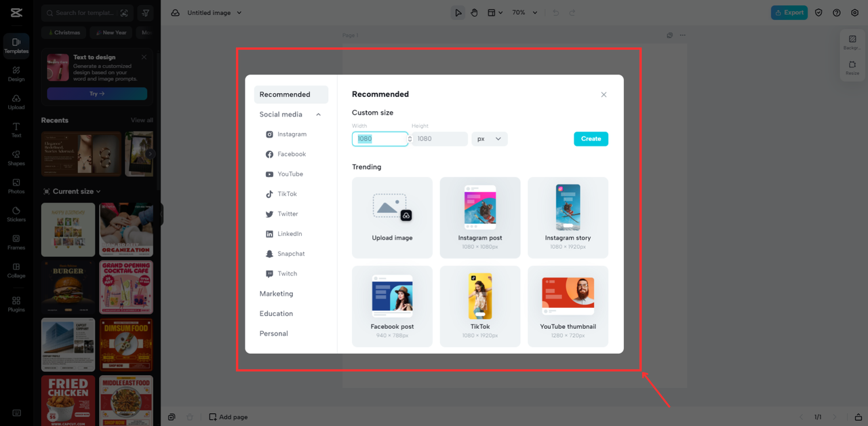Screen dimensions: 868x426
Task: Select the Christmas template chip
Action: pyautogui.click(x=64, y=33)
